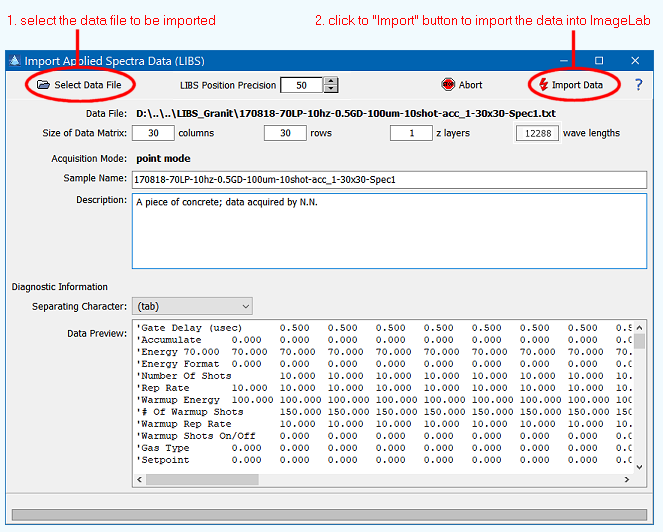This screenshot has width=663, height=532.
Task: Click the Import Data button
Action: tap(571, 85)
